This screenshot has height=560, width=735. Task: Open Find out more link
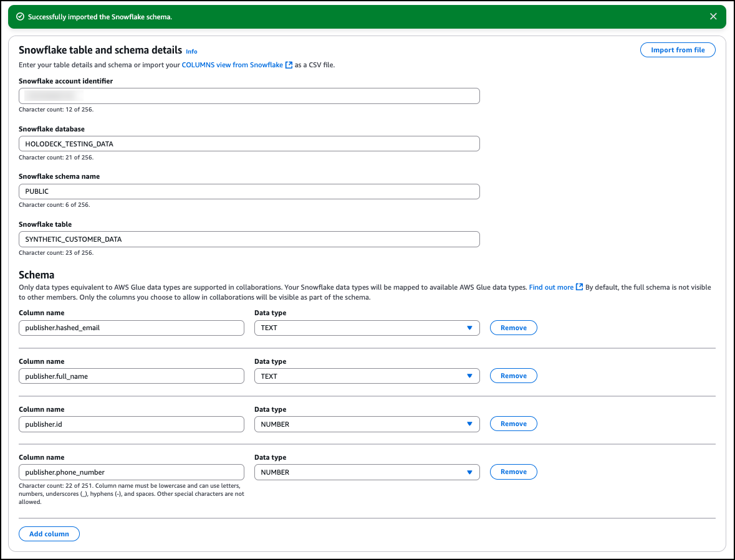(551, 287)
